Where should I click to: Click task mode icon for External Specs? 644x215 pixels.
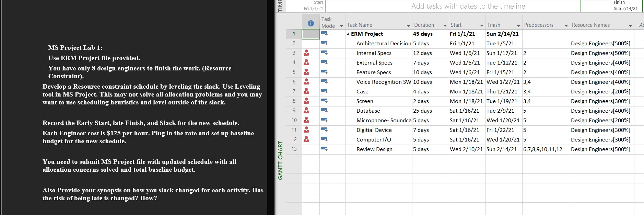(x=324, y=63)
